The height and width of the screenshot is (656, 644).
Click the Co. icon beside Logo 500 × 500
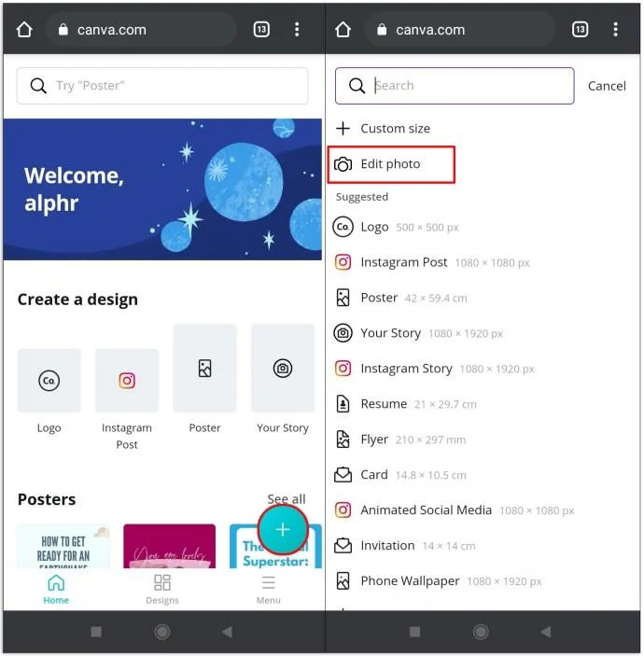343,227
